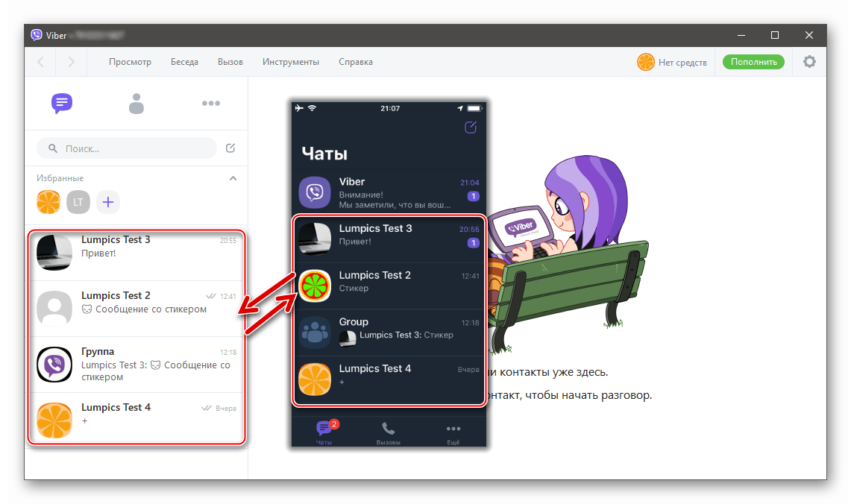
Task: Open Viber settings via the gear icon
Action: [x=809, y=62]
